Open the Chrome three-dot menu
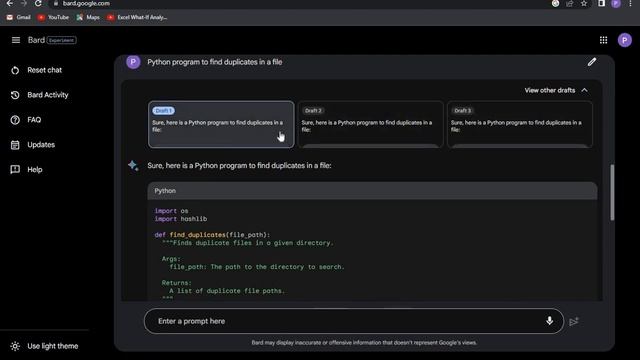This screenshot has height=360, width=640. pyautogui.click(x=630, y=3)
